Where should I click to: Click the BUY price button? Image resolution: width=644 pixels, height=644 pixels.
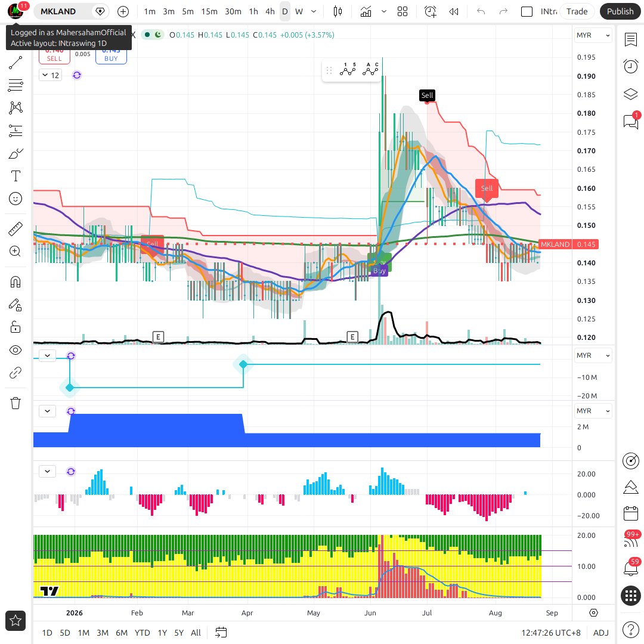(x=111, y=57)
